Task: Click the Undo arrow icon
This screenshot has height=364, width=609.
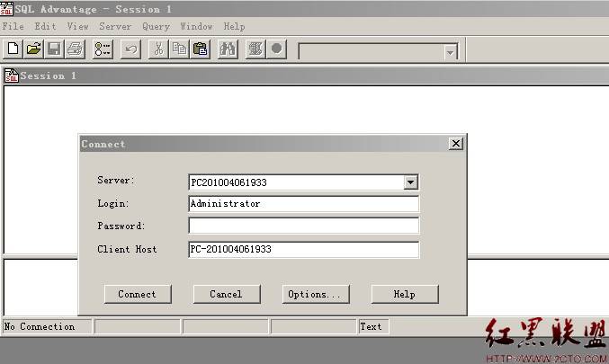Action: (131, 49)
